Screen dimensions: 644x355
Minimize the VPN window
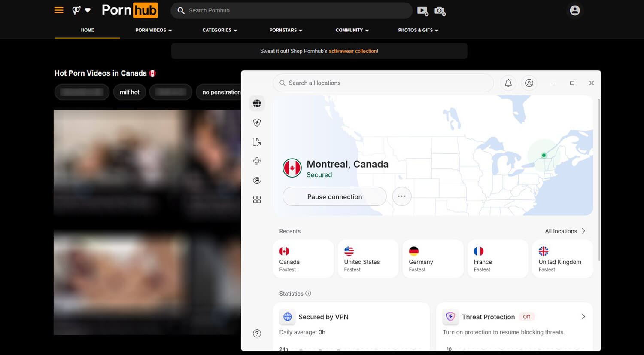pyautogui.click(x=553, y=83)
